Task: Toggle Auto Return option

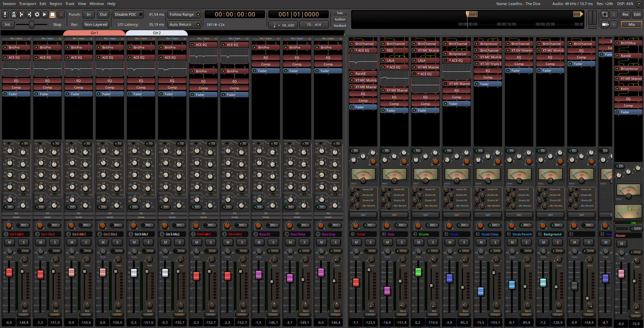Action: coord(184,24)
